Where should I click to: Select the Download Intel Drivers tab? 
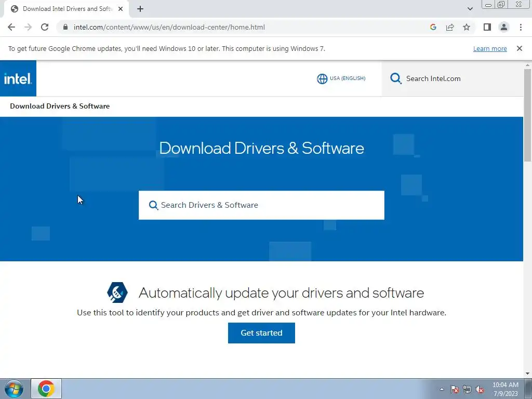coord(66,9)
